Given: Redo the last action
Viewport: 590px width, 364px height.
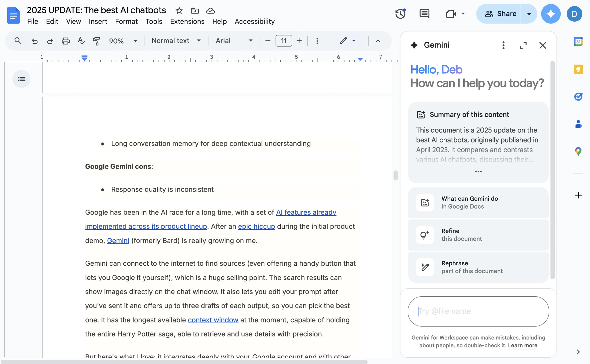Looking at the screenshot, I should [50, 41].
